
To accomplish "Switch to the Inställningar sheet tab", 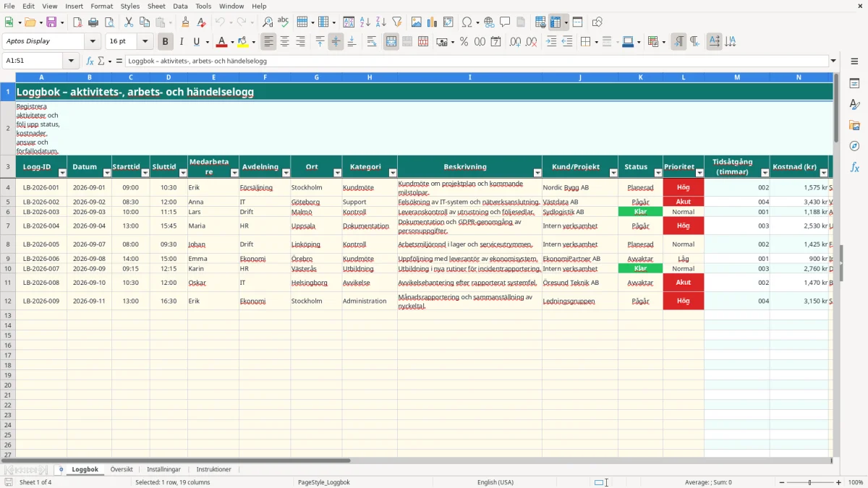I will click(164, 469).
